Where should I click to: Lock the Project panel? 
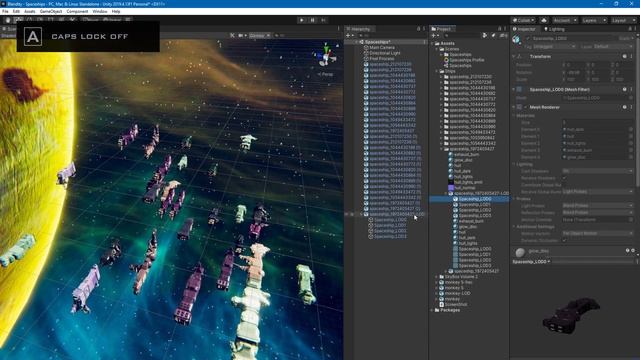coord(499,29)
